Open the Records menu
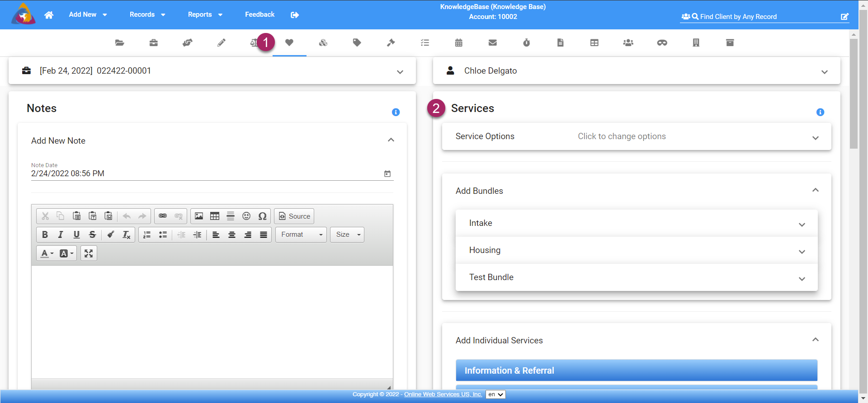 click(147, 14)
